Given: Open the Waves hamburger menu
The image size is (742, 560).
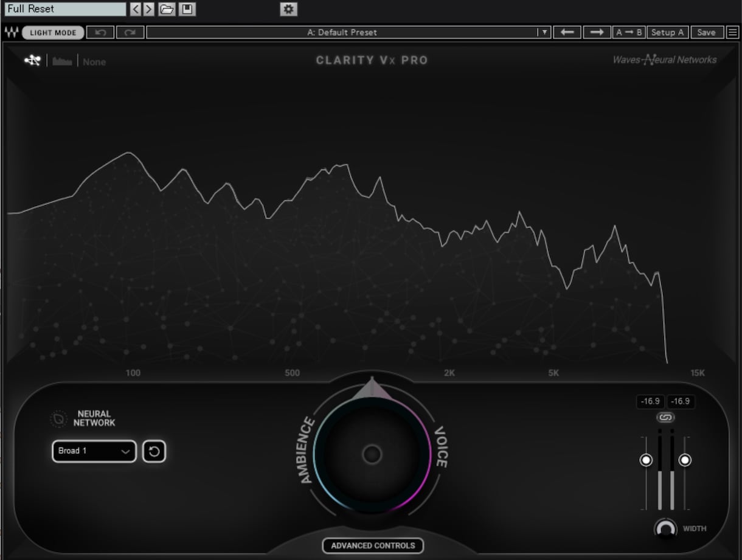Looking at the screenshot, I should 732,32.
